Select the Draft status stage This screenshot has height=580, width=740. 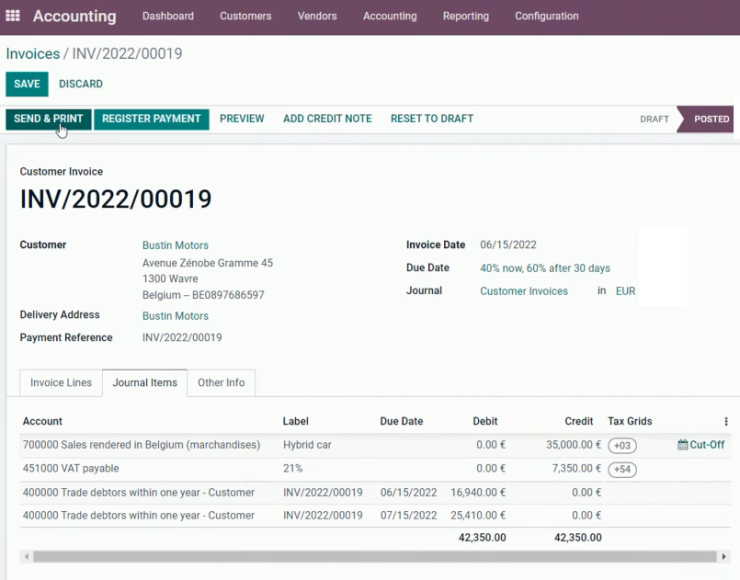click(x=654, y=119)
